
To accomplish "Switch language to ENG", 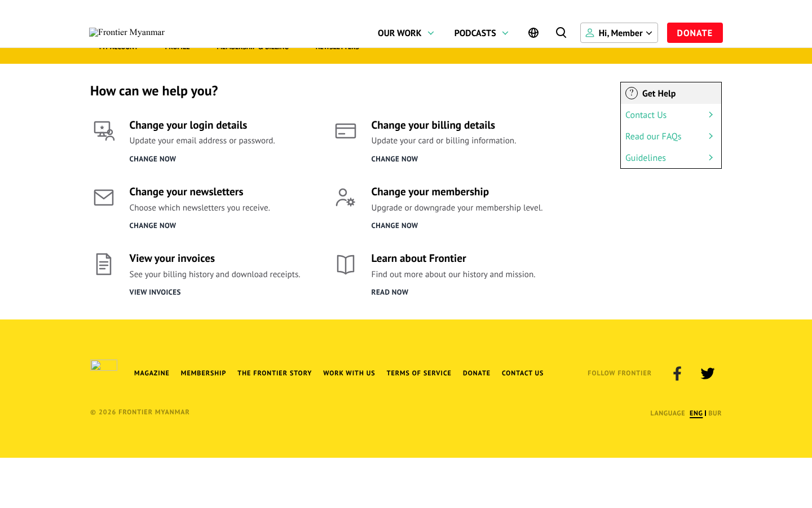I will coord(696,413).
